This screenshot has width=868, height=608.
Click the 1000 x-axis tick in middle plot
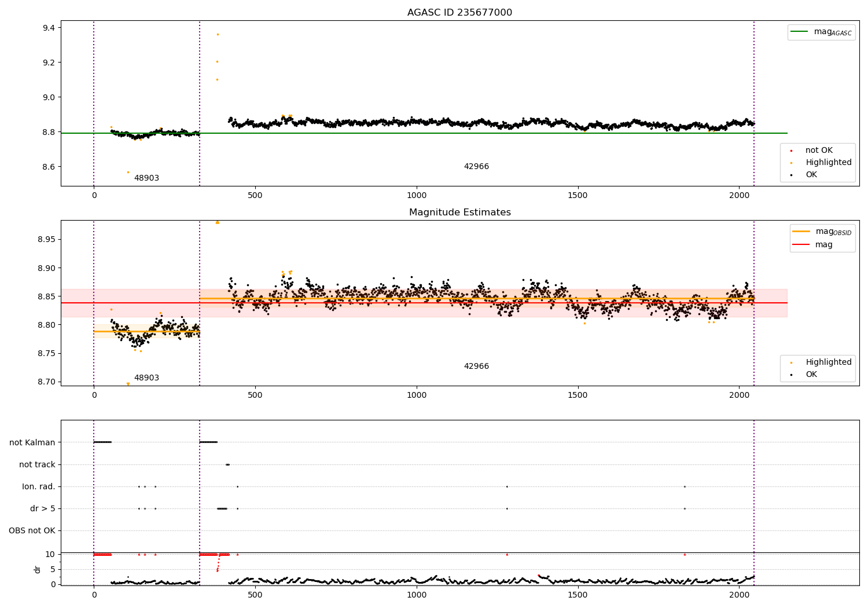click(x=417, y=395)
